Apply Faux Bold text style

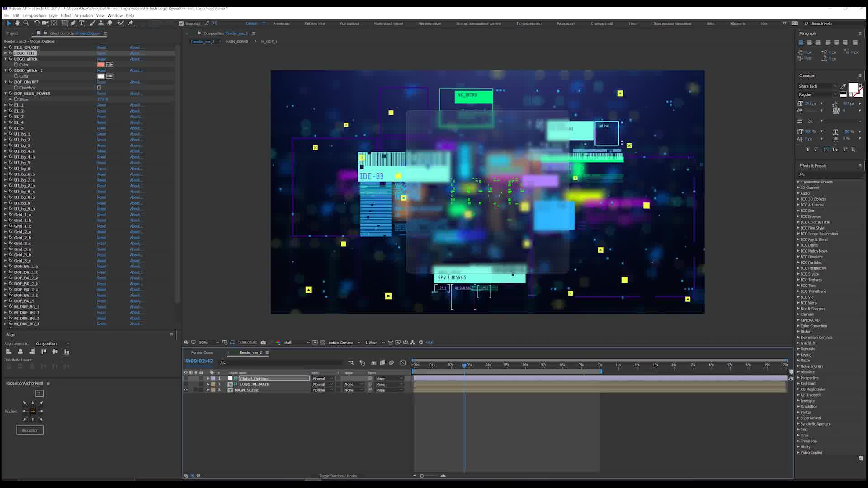(x=807, y=150)
